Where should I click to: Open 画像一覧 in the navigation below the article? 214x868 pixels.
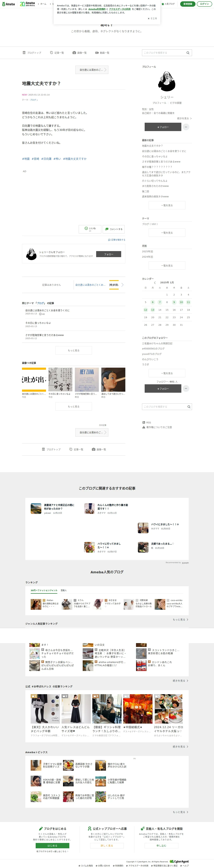99,449
